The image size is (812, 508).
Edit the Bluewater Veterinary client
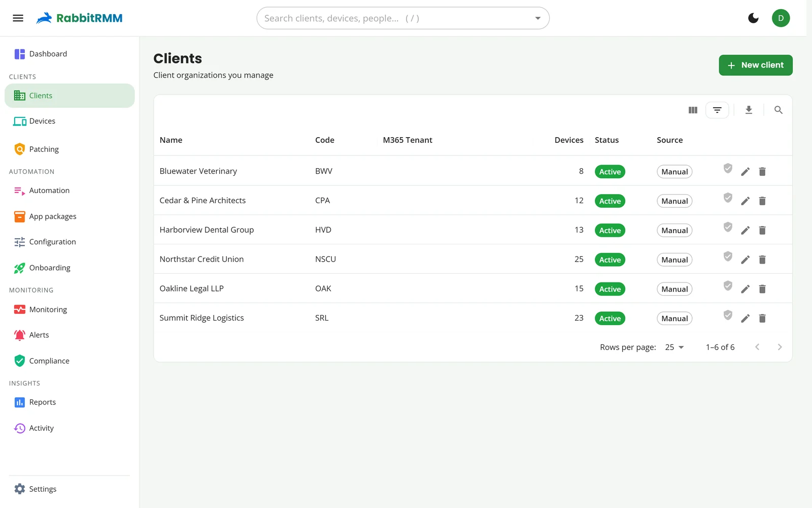pyautogui.click(x=745, y=172)
